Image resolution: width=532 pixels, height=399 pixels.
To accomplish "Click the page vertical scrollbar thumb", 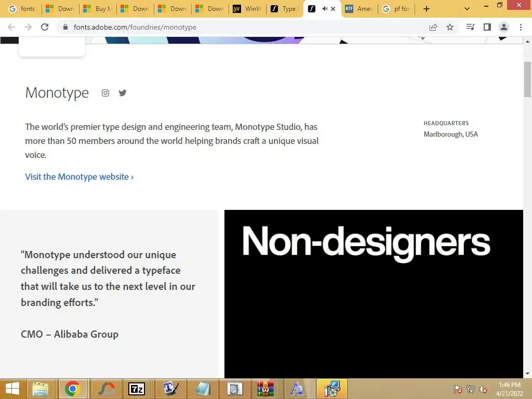I will coord(528,79).
